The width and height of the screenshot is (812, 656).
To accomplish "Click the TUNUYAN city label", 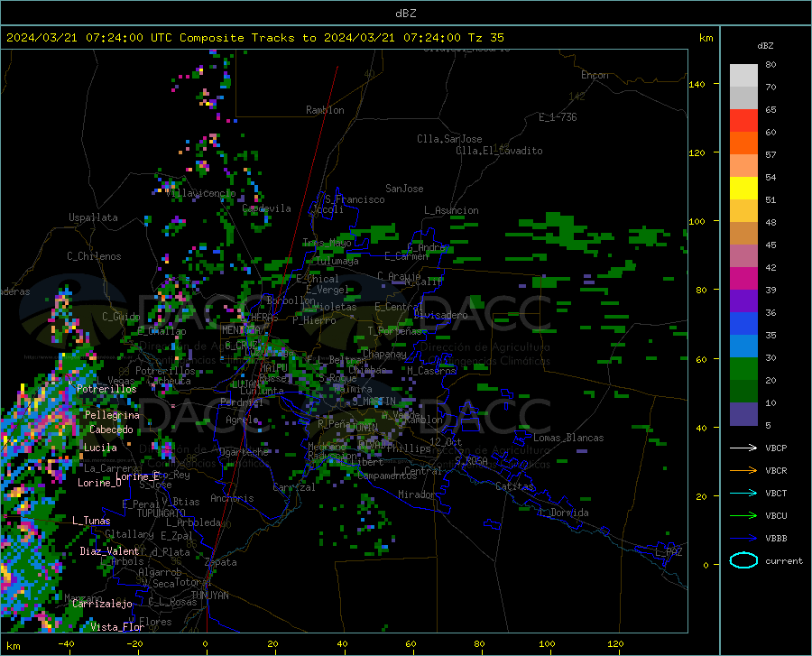I will [209, 596].
